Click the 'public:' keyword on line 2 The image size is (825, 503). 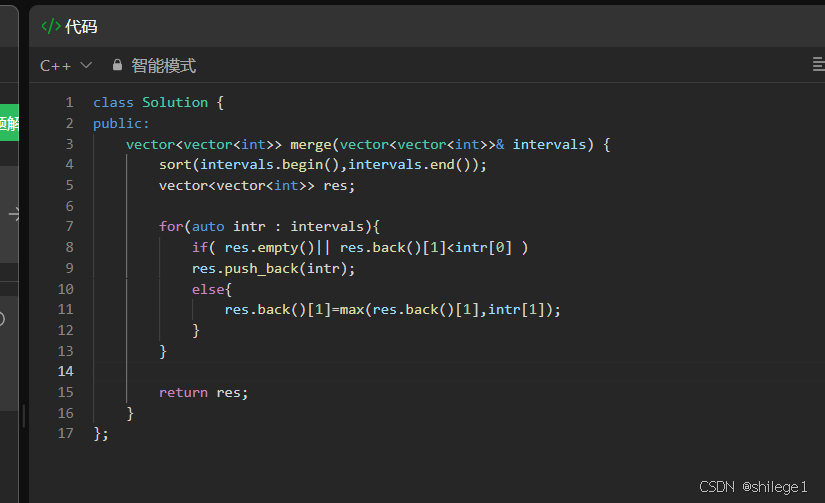[x=121, y=124]
